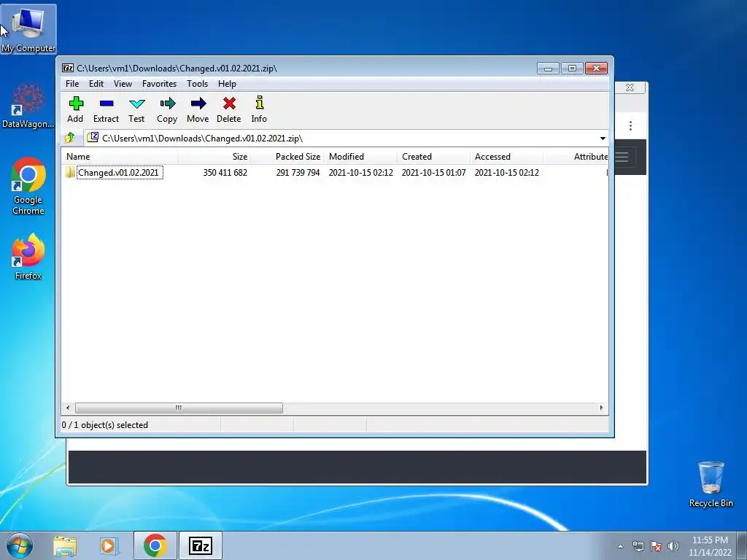The width and height of the screenshot is (747, 560).
Task: Click the network tray icon
Action: (x=638, y=546)
